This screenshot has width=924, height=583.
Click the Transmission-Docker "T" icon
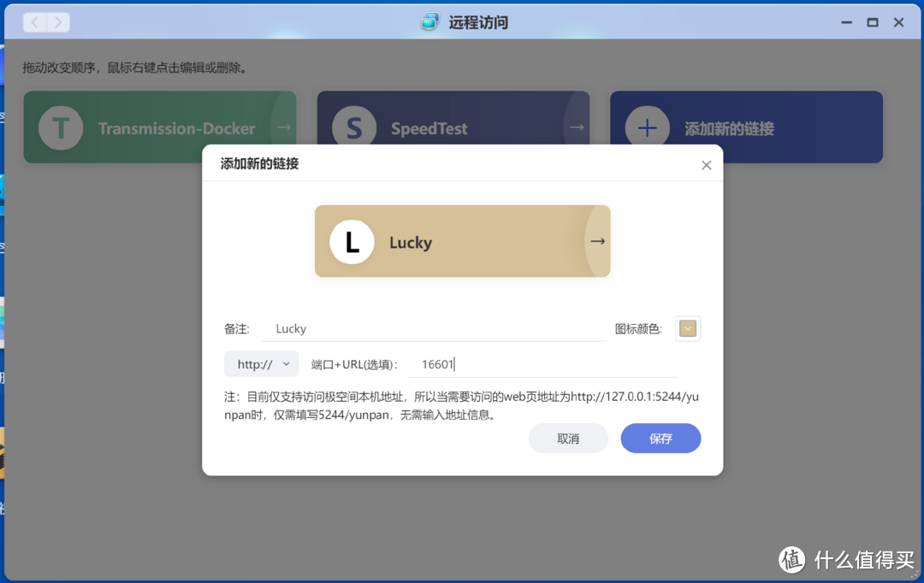point(62,127)
